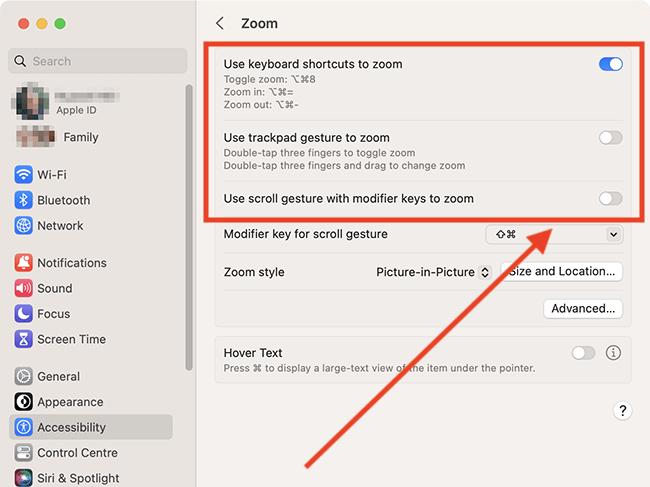Open the help question mark button
Viewport: 650px width, 487px height.
622,411
